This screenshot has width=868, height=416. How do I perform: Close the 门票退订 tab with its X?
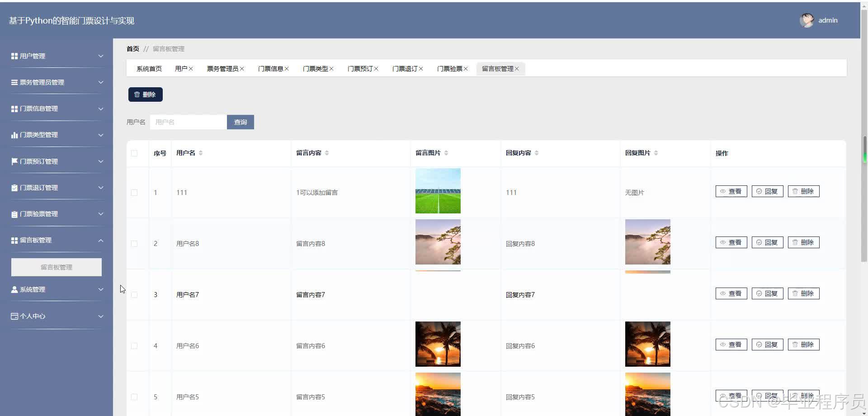point(421,69)
